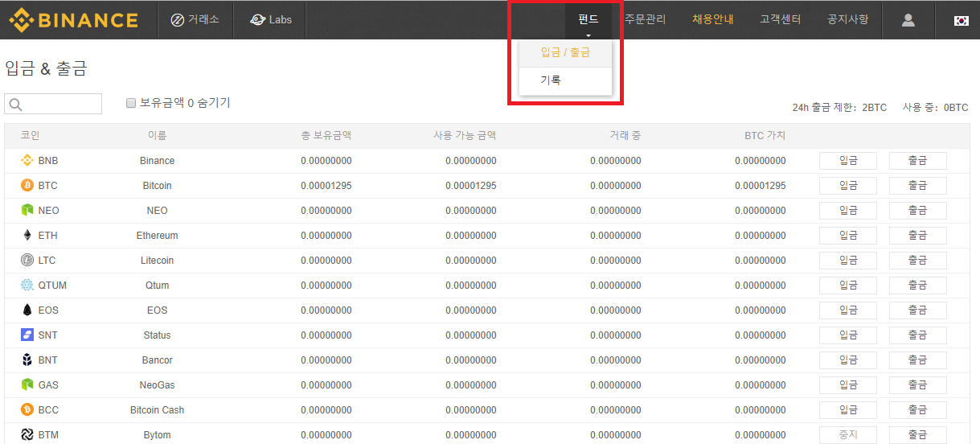Open the 고객센터 support link

[781, 19]
